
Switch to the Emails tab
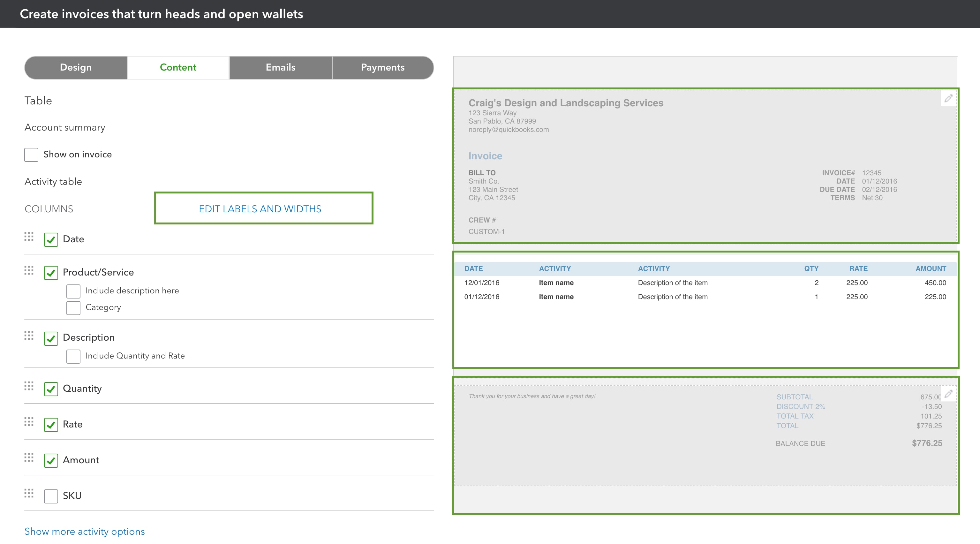[281, 67]
